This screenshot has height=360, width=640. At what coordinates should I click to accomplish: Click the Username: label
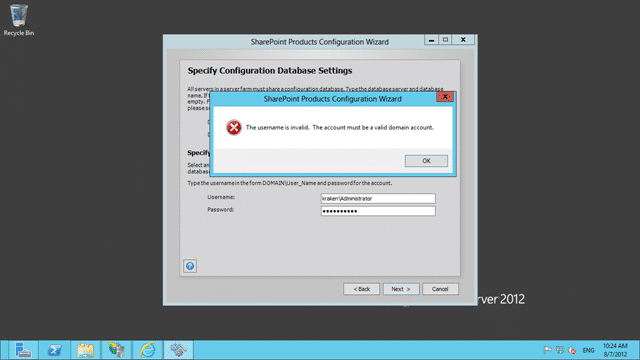(221, 197)
